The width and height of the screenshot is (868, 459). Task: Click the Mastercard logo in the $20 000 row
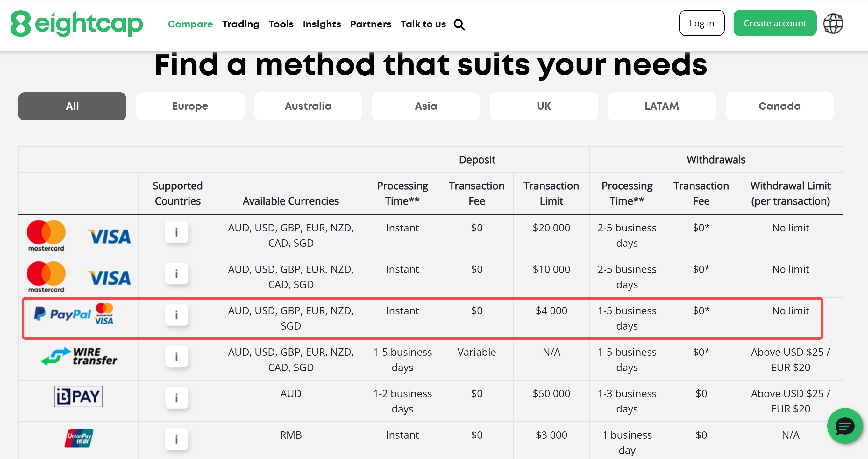point(46,236)
